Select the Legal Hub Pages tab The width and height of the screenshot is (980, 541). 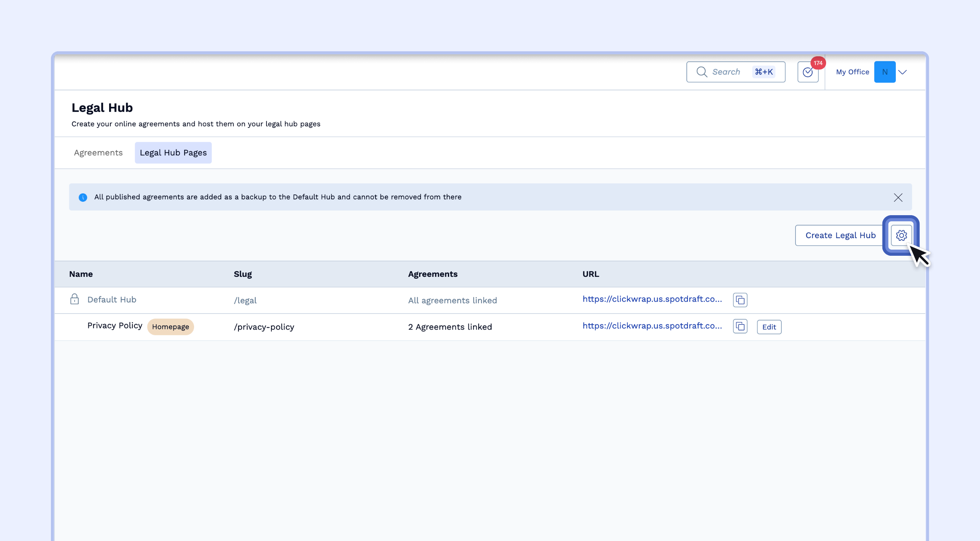[173, 153]
